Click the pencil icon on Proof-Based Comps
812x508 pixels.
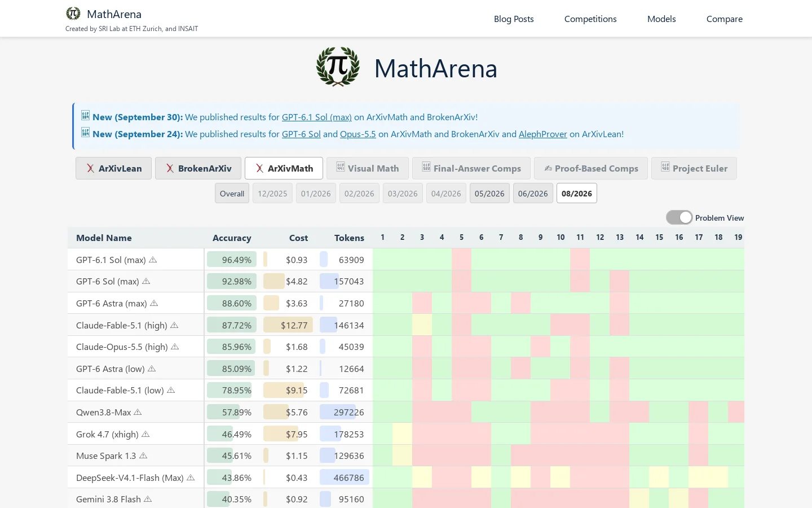pos(548,168)
